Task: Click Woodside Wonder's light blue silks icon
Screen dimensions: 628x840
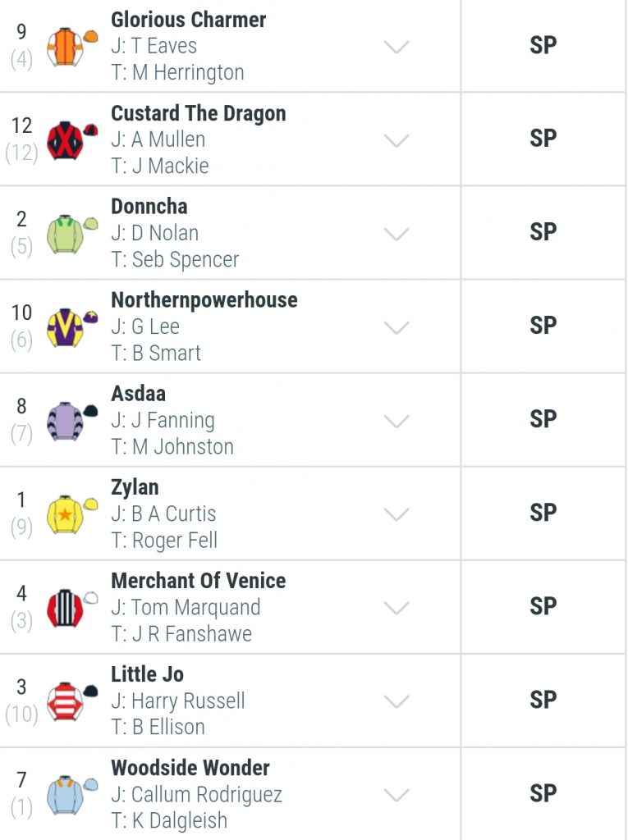Action: pos(72,795)
